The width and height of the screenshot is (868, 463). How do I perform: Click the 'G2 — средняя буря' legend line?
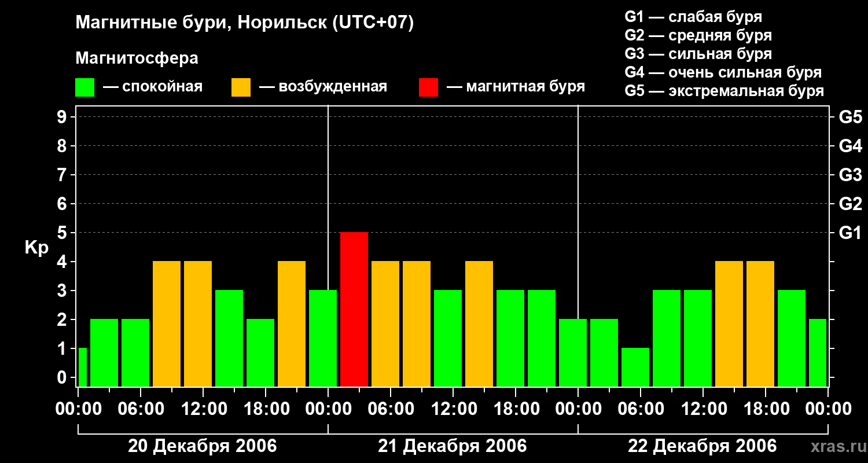tap(698, 35)
